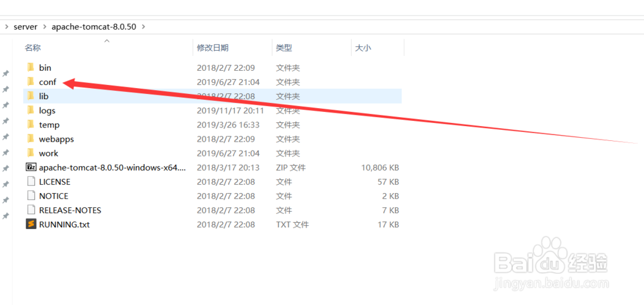644x305 pixels.
Task: Select the work folder icon
Action: [30, 153]
